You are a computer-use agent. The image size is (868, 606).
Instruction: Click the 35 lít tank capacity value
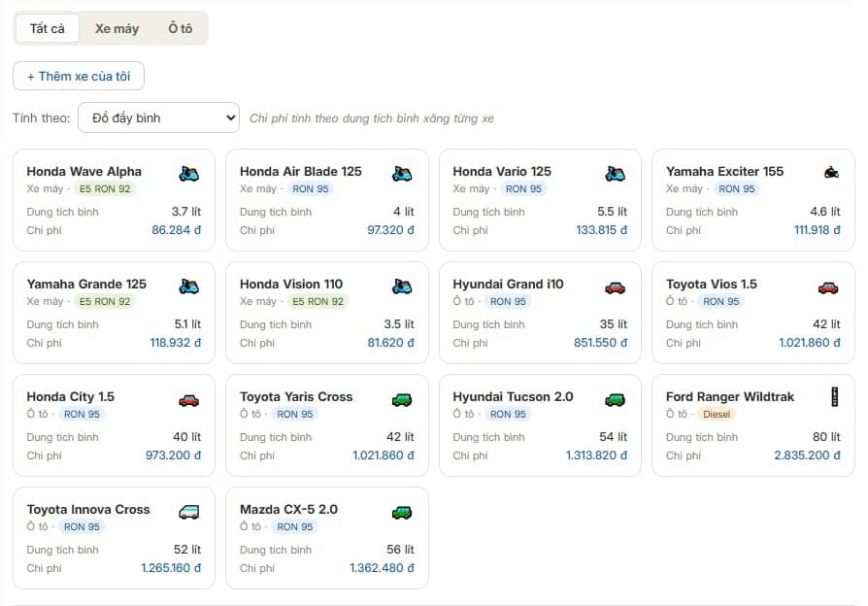(x=614, y=323)
